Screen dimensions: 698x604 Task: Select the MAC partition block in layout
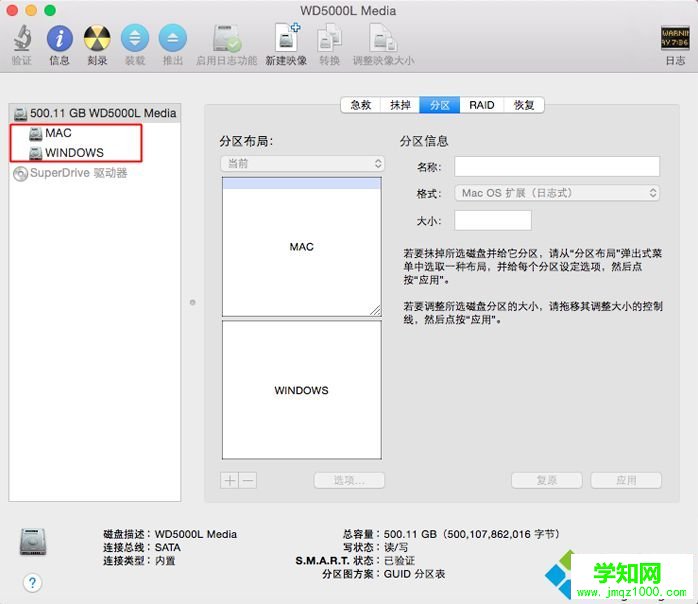pos(302,247)
